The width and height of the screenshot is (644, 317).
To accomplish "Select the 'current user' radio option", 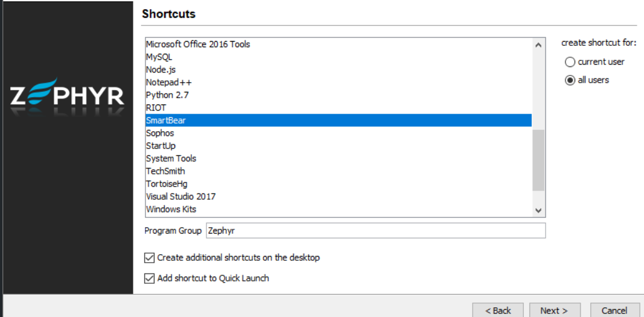I will click(x=570, y=62).
